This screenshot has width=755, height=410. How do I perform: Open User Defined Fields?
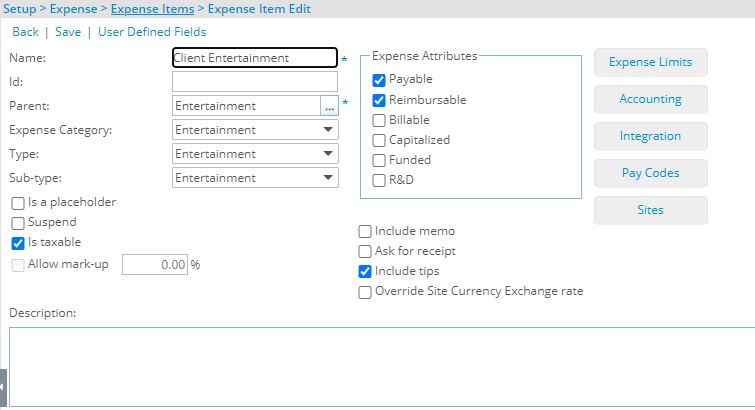coord(152,32)
